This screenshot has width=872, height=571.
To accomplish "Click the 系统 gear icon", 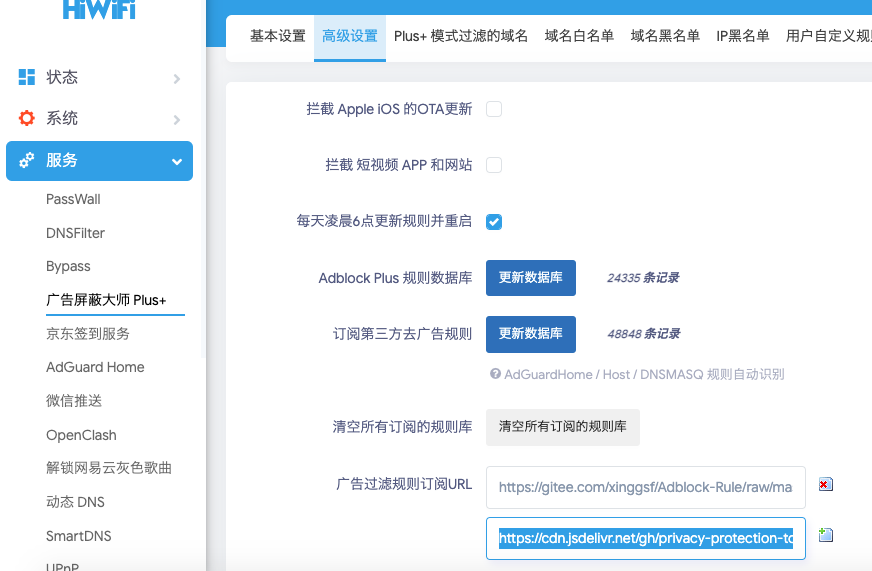I will [x=27, y=118].
